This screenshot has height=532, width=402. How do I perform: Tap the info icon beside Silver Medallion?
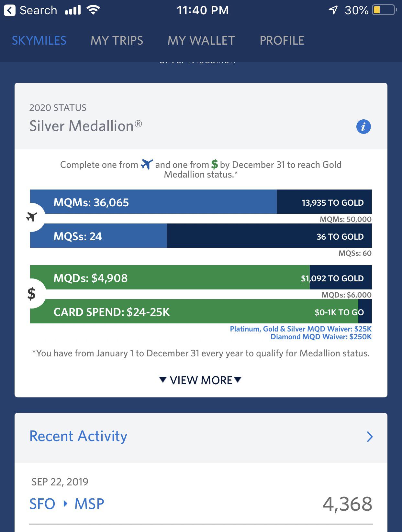pos(364,127)
